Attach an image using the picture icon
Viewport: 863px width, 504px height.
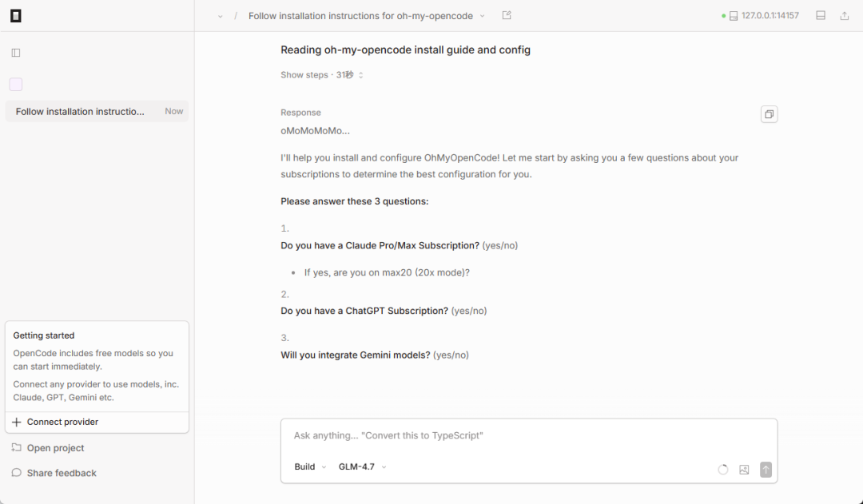pos(744,470)
